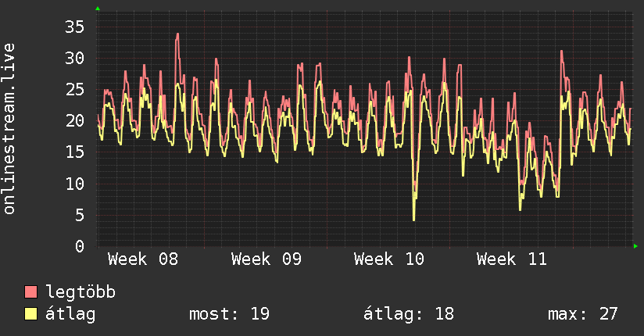Click the y-axis value 15

(x=74, y=152)
